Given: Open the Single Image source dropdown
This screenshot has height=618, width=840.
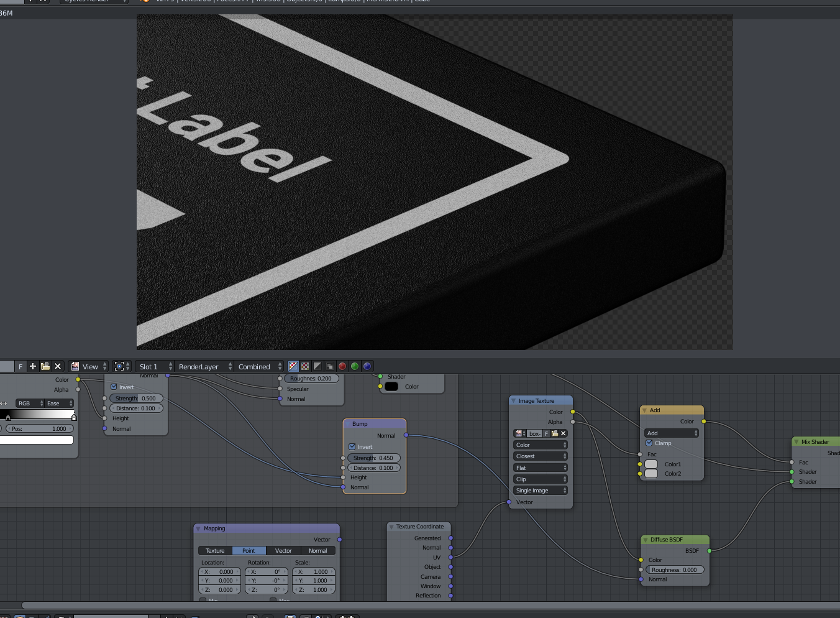Looking at the screenshot, I should [541, 490].
